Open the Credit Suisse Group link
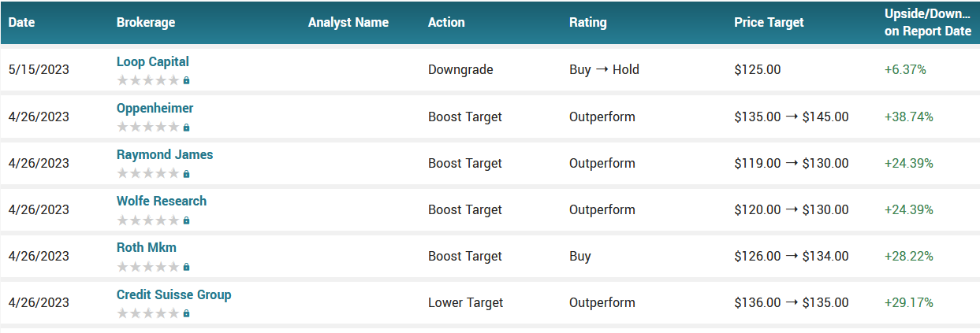The height and width of the screenshot is (333, 980). pos(174,294)
